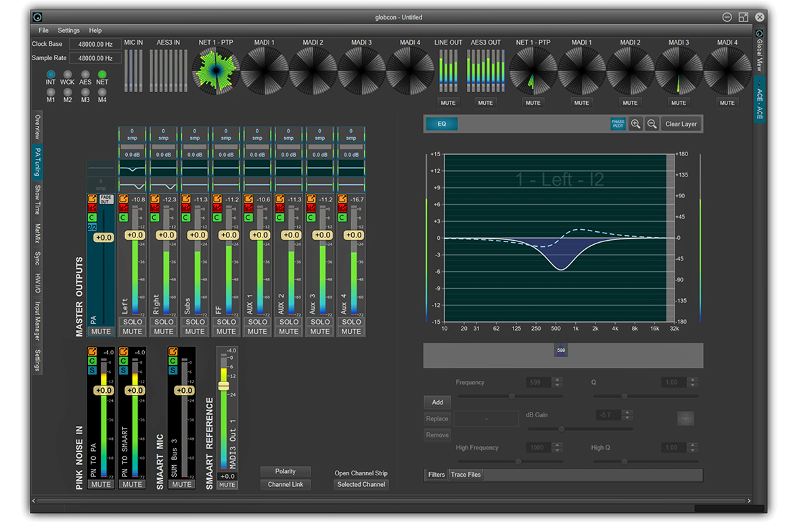Viewport: 812px width, 522px height.
Task: Mute the AES3 OUT meter
Action: point(485,103)
